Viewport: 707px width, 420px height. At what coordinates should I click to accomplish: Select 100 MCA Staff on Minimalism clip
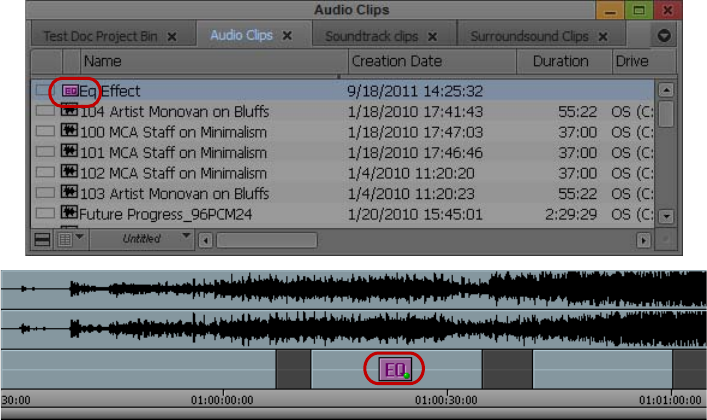click(x=174, y=132)
